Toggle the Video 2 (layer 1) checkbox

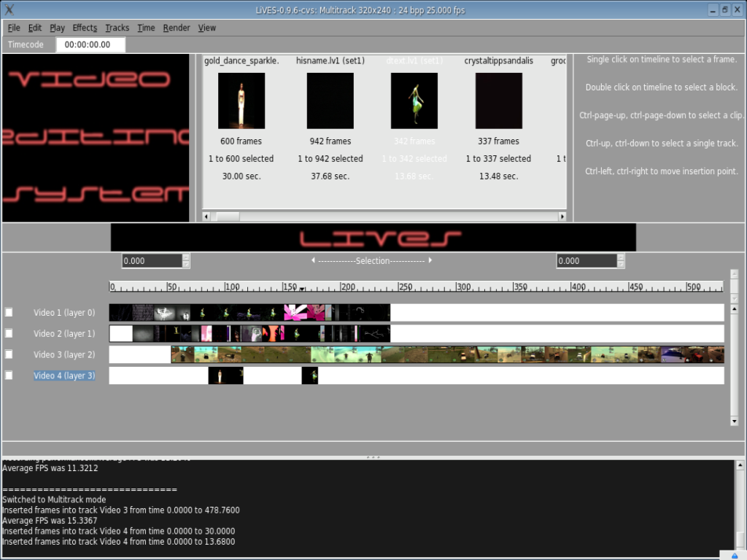(x=9, y=333)
